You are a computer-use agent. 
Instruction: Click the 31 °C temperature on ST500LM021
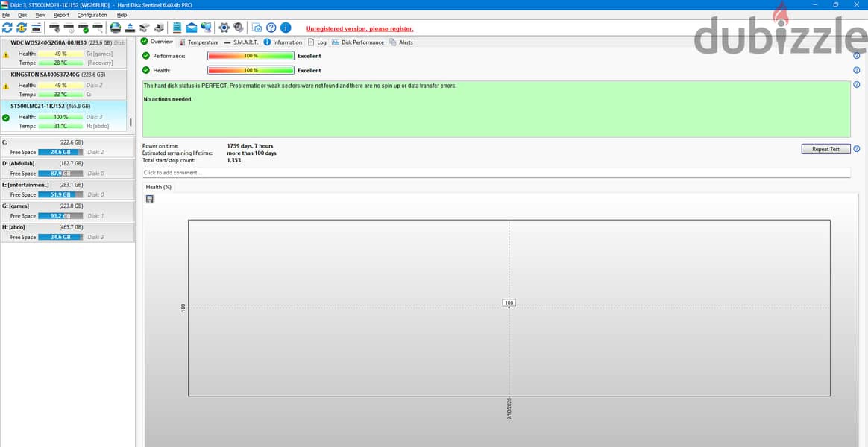(61, 126)
